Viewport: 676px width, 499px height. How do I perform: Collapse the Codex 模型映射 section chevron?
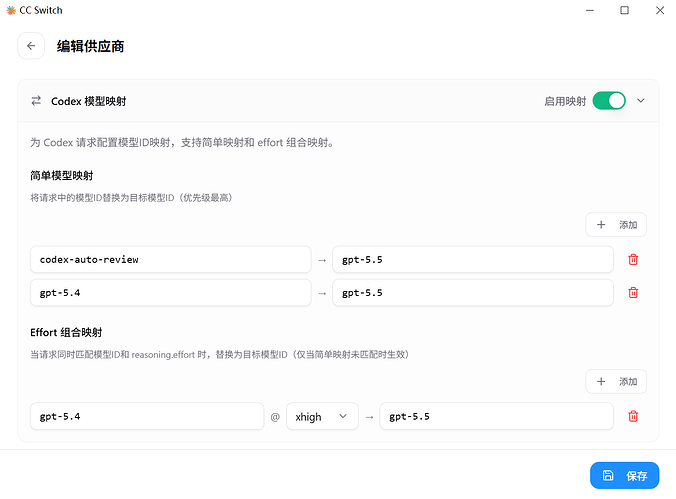641,101
